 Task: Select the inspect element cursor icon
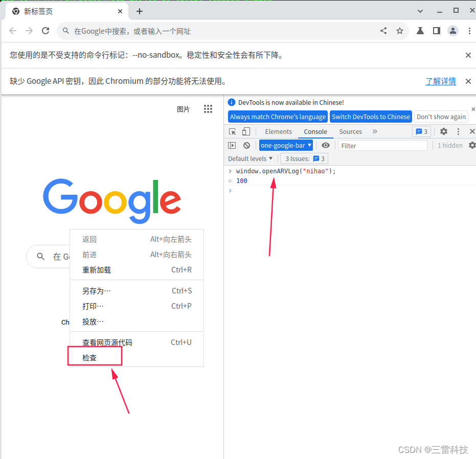pos(233,131)
